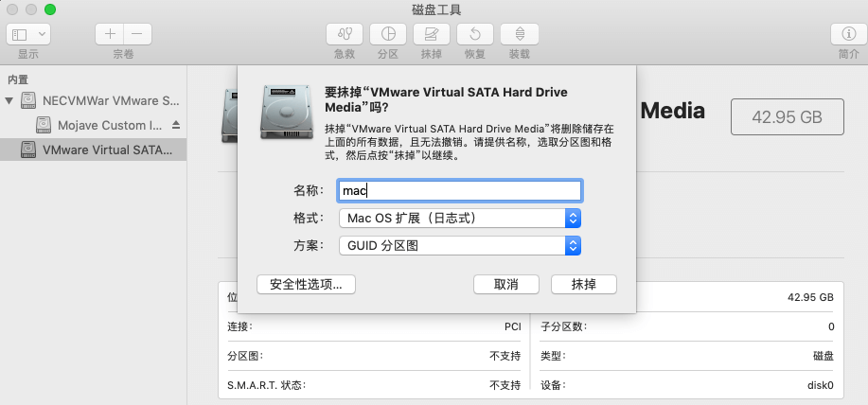
Task: Click the disk0 device value
Action: click(x=821, y=385)
